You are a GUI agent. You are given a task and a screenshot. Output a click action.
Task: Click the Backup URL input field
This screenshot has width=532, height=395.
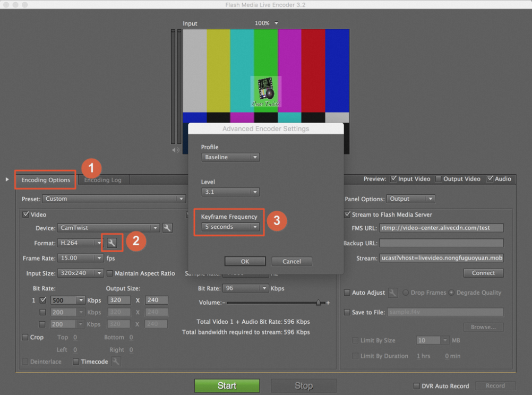point(441,243)
